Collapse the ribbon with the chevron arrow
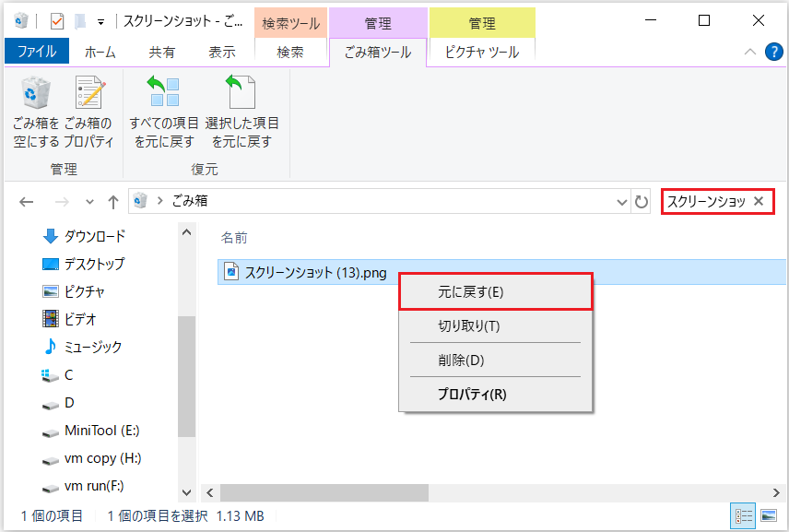The height and width of the screenshot is (532, 789). (749, 52)
